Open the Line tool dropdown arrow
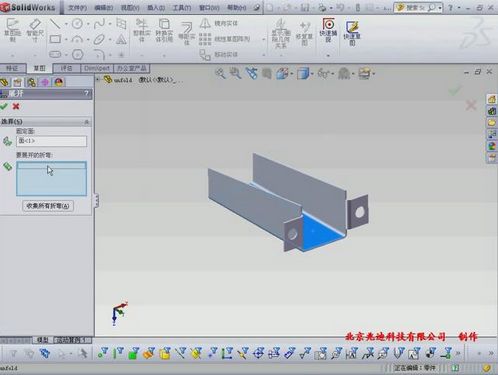Image resolution: width=498 pixels, height=375 pixels. pos(66,24)
